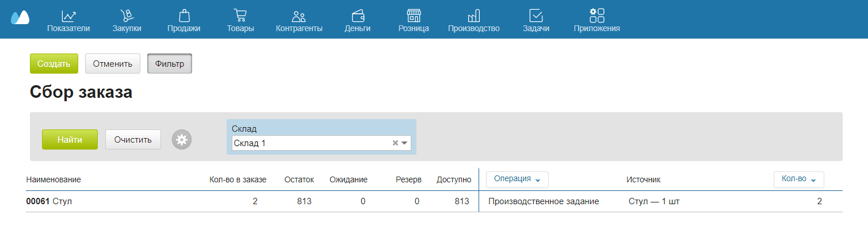Click the Очистить button
This screenshot has width=868, height=241.
(x=133, y=139)
